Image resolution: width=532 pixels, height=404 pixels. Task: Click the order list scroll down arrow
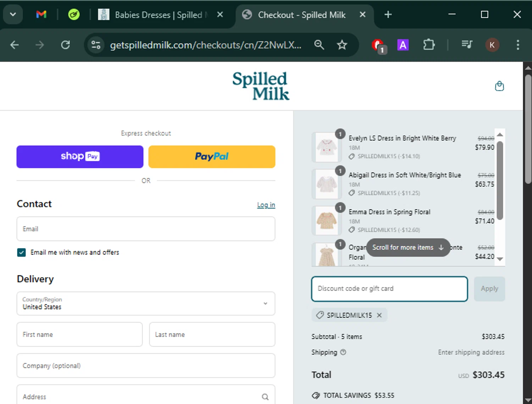click(x=500, y=259)
